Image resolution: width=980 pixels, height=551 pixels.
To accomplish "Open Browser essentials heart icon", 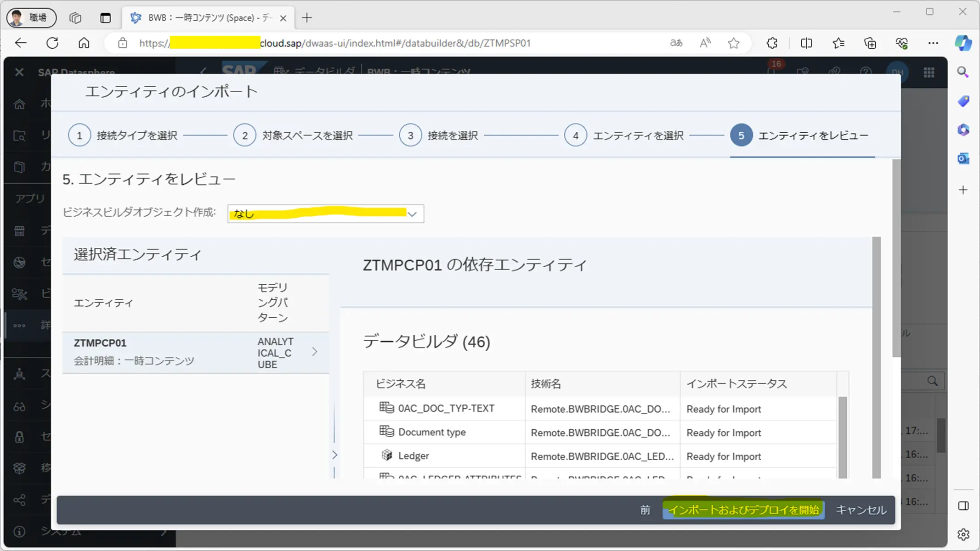I will (901, 43).
